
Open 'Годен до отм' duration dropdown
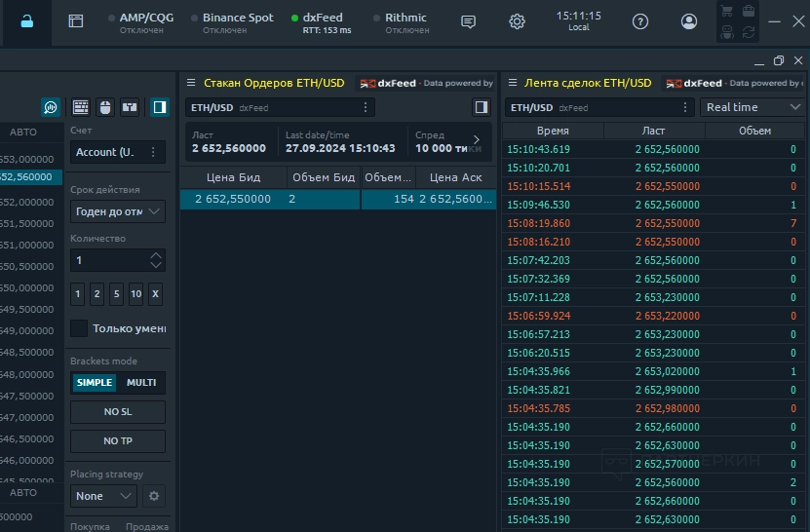click(118, 211)
